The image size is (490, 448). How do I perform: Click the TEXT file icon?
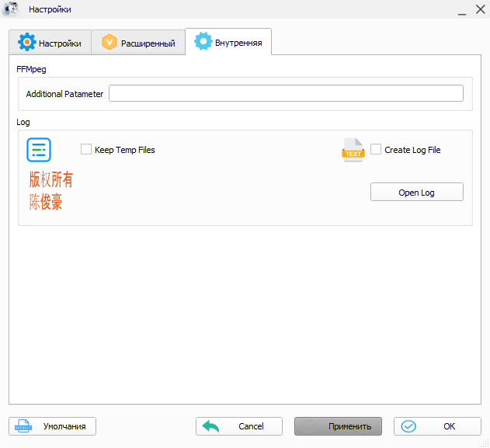(x=353, y=150)
